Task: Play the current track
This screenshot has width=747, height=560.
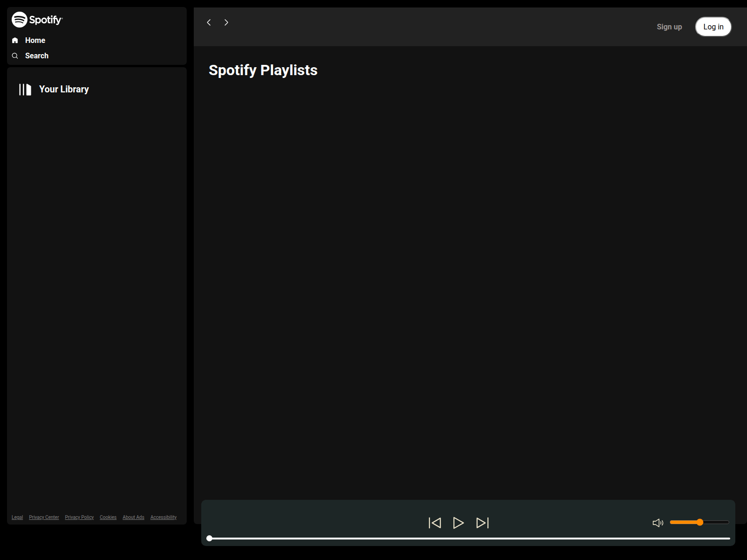Action: point(458,523)
